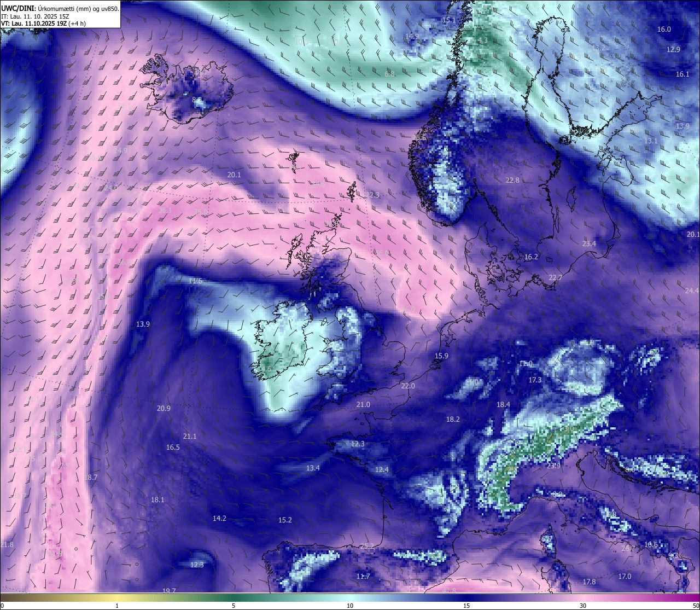This screenshot has width=700, height=610.
Task: Click the map value 16.1
Action: 682,74
